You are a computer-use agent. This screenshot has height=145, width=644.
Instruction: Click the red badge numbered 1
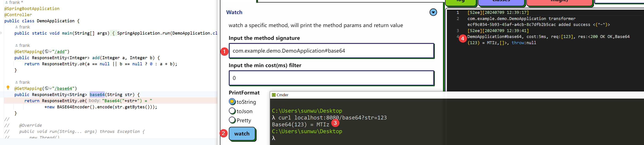tap(224, 51)
